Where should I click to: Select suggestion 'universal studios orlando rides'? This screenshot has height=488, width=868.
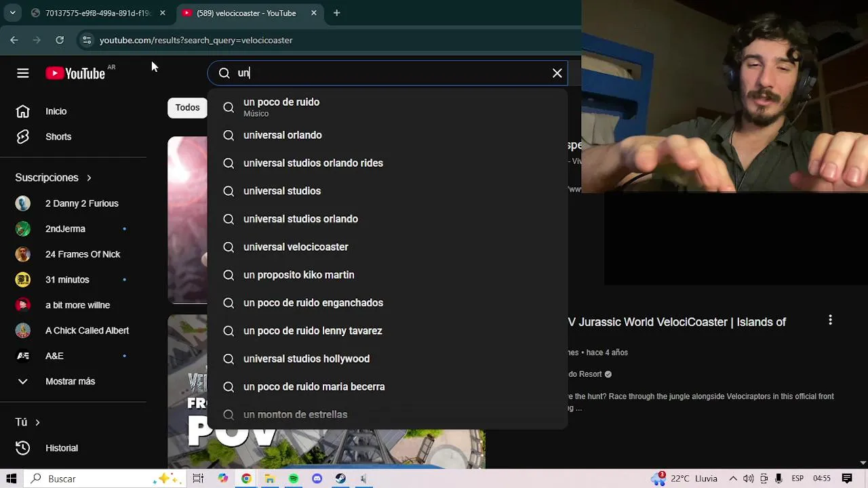pyautogui.click(x=387, y=163)
